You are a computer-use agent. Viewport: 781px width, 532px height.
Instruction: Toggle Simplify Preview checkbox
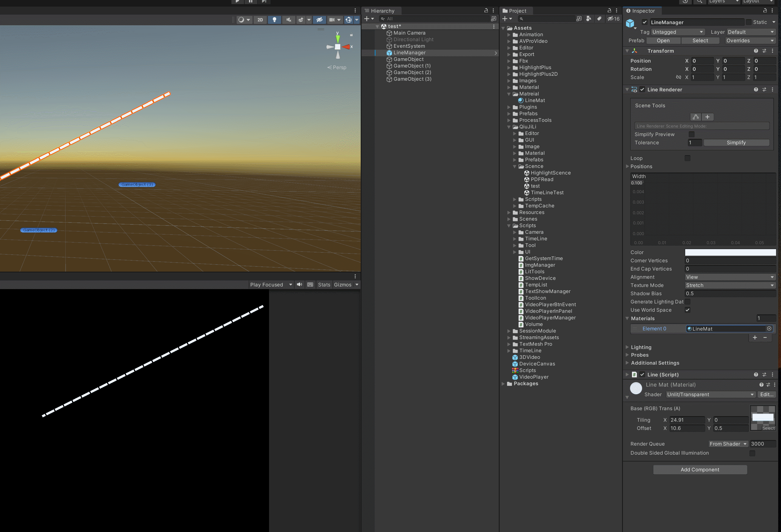[x=691, y=134]
